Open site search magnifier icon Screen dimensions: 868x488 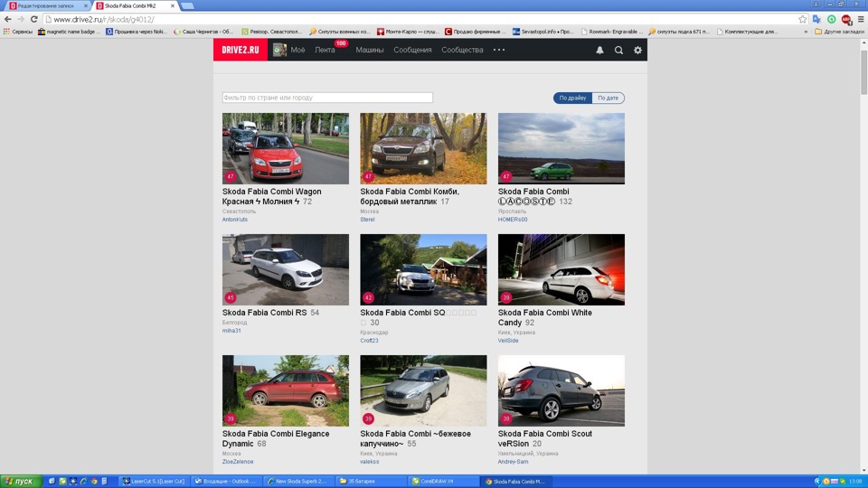pos(618,50)
